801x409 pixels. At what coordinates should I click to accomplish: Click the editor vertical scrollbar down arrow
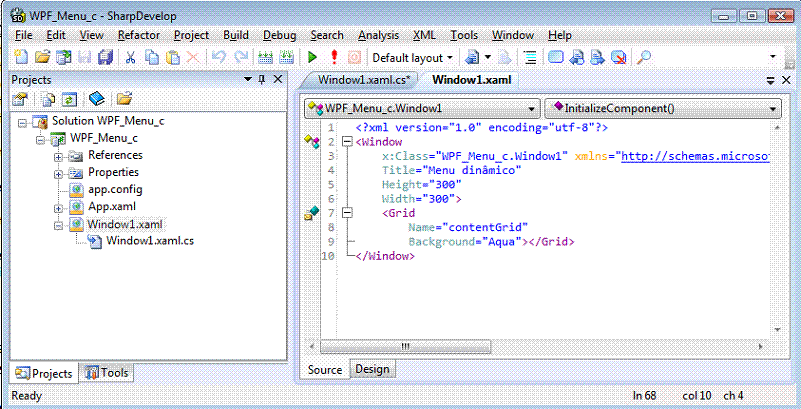click(x=778, y=331)
